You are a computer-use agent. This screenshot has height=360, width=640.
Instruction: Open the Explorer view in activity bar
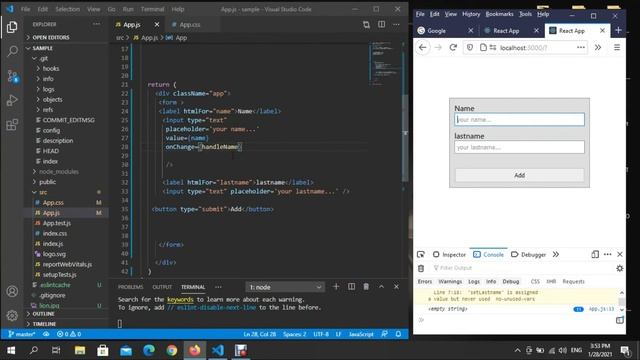pyautogui.click(x=12, y=27)
